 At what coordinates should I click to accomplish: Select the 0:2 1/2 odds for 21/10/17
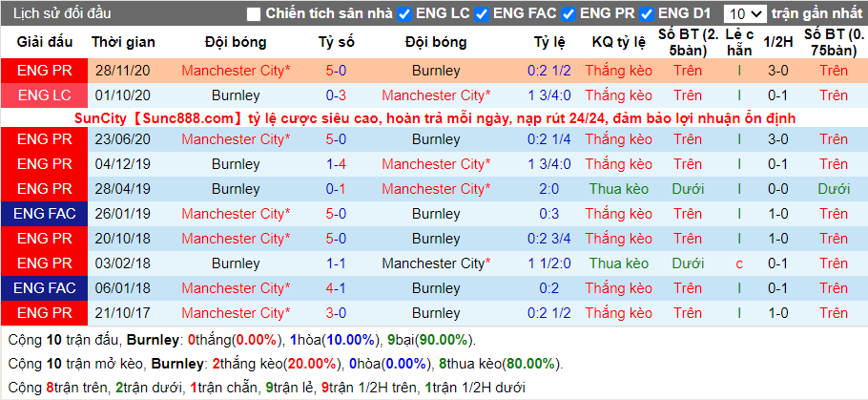548,313
